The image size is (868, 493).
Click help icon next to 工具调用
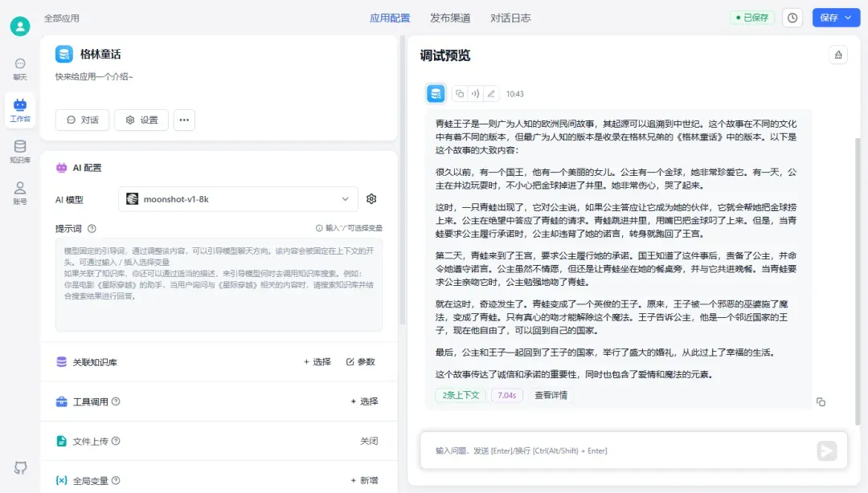[116, 401]
